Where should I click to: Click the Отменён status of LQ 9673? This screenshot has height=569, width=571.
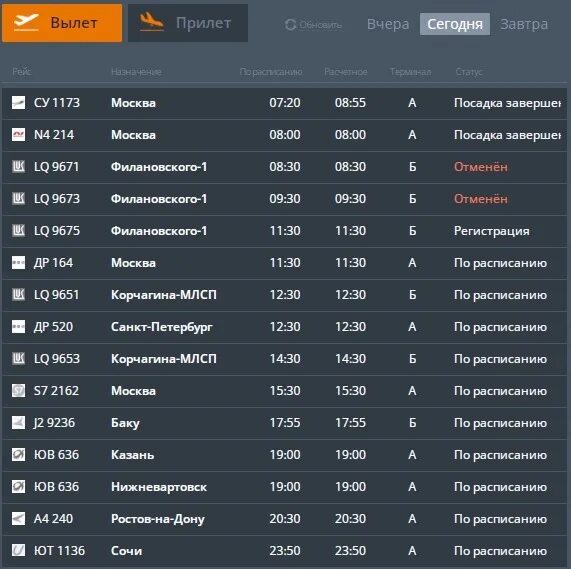481,199
